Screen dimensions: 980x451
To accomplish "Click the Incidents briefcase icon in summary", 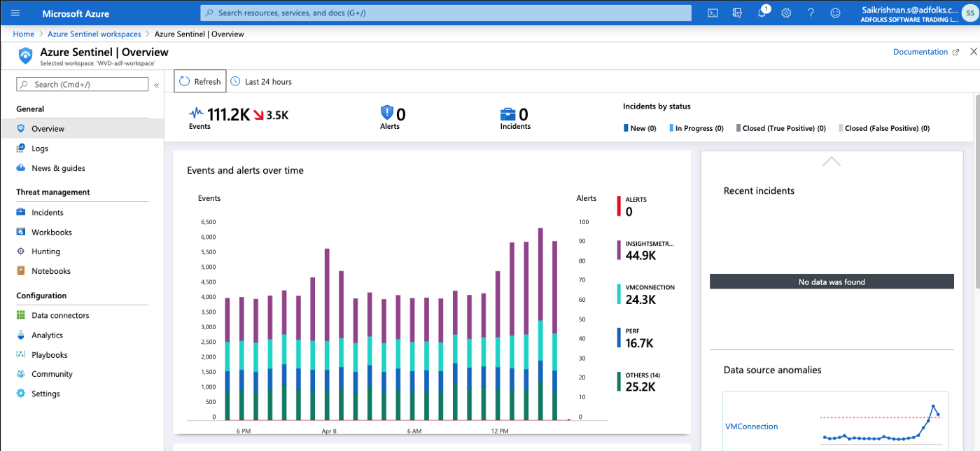I will [508, 114].
